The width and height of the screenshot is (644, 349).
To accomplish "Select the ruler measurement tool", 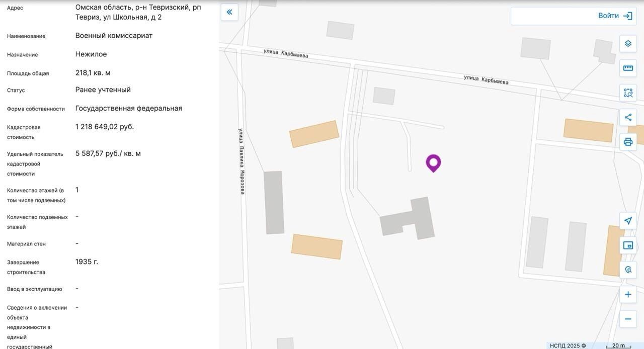I will (x=628, y=68).
